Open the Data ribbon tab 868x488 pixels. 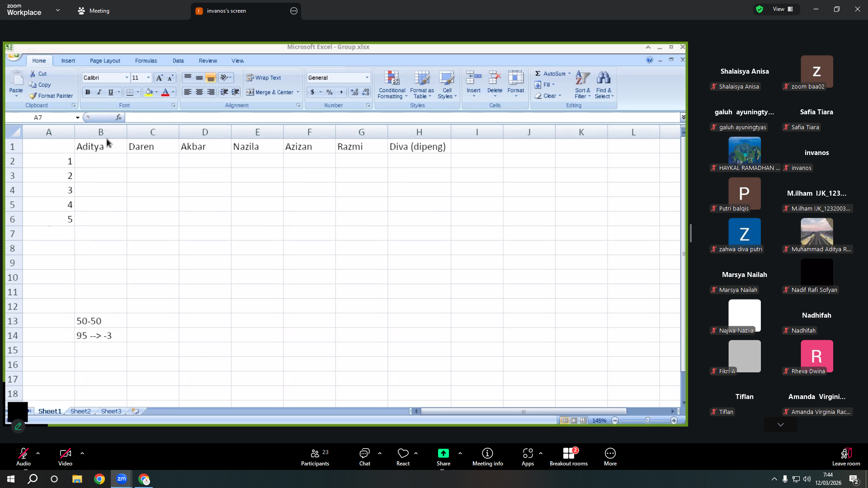pos(178,61)
